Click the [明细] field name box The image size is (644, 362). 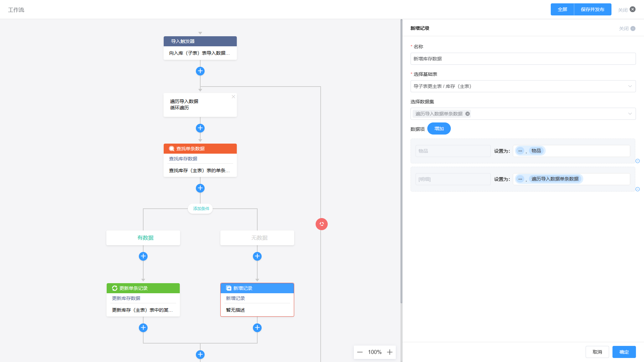click(x=453, y=179)
